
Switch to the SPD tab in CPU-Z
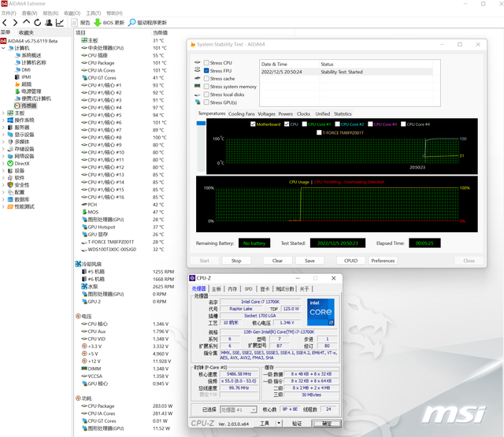[248, 289]
